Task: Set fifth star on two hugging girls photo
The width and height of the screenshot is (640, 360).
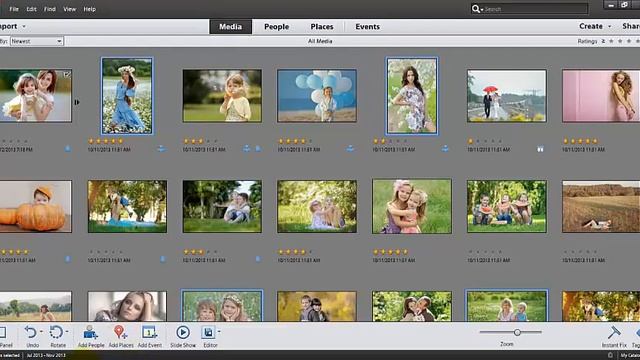Action: click(x=405, y=252)
